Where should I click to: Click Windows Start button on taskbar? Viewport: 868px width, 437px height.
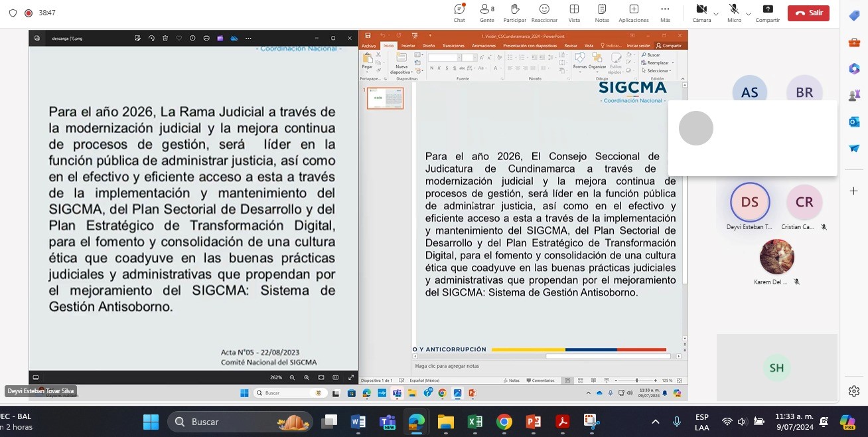coord(151,422)
